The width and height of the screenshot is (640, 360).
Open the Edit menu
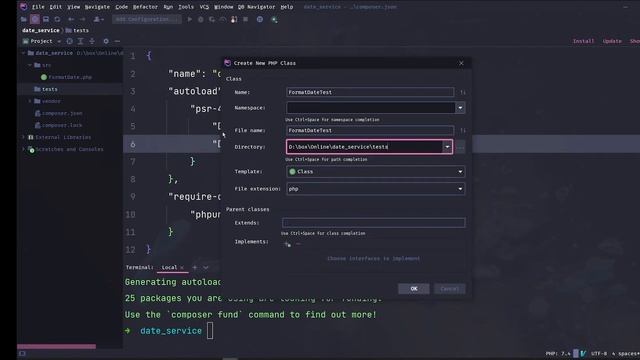tap(56, 7)
